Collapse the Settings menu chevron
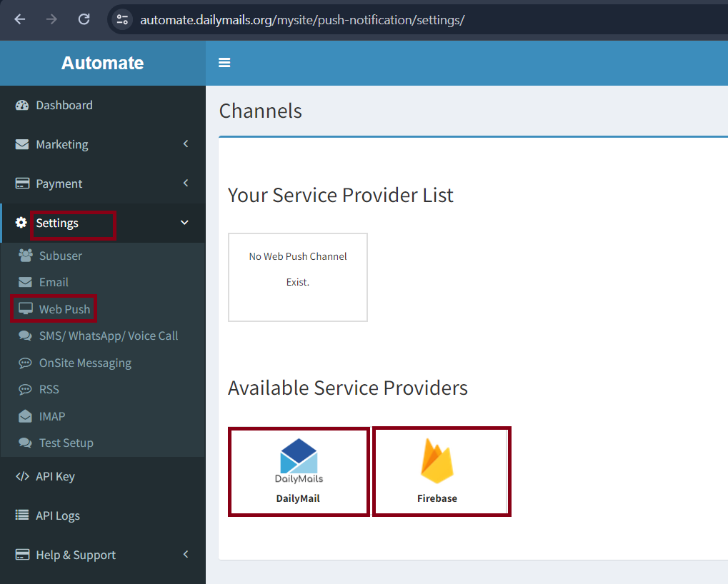 pos(184,223)
